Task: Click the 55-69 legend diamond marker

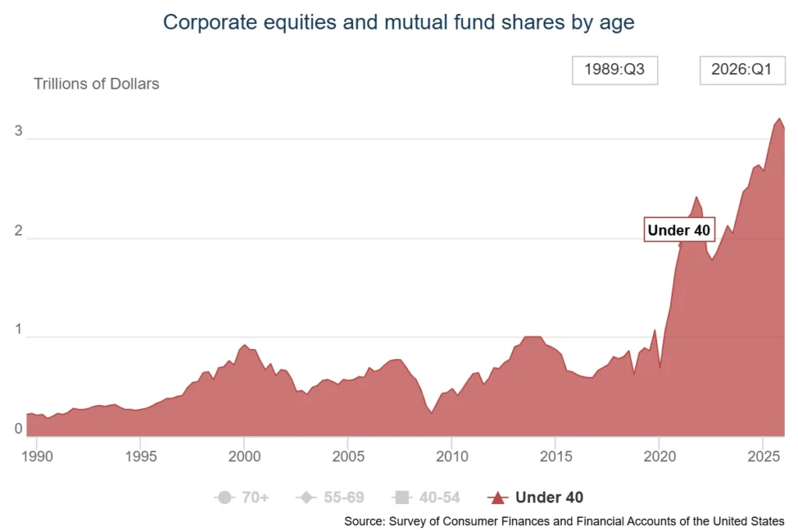Action: coord(305,497)
